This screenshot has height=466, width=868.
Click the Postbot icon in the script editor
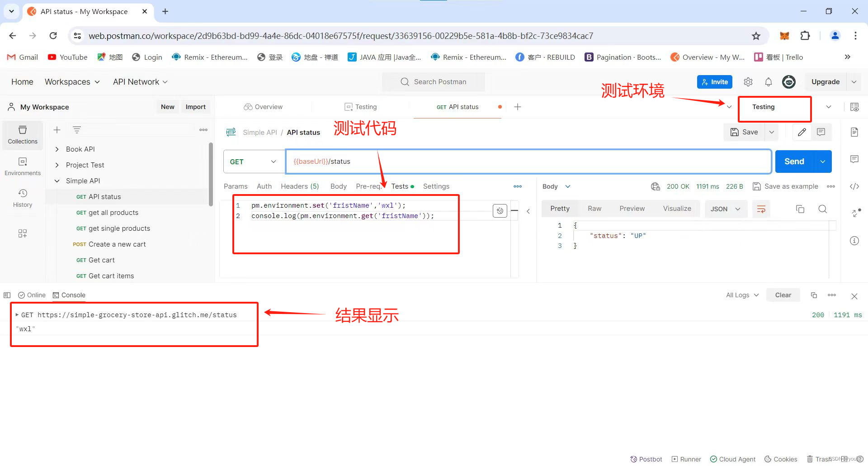pos(500,211)
